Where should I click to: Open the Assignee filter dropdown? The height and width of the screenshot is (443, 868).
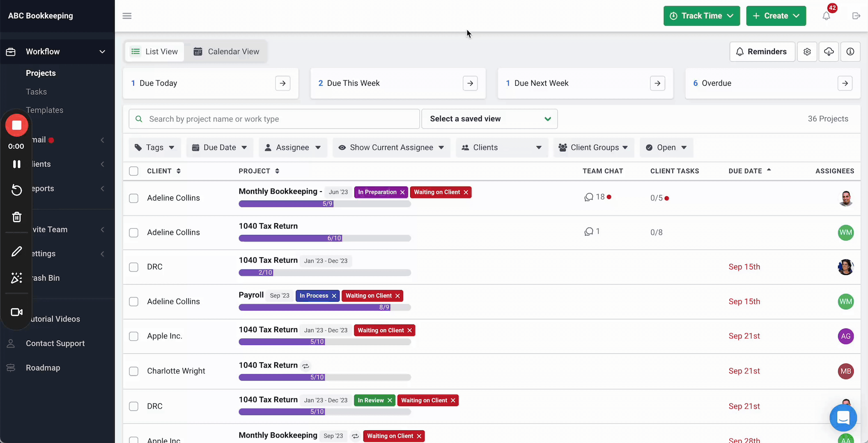(x=293, y=148)
